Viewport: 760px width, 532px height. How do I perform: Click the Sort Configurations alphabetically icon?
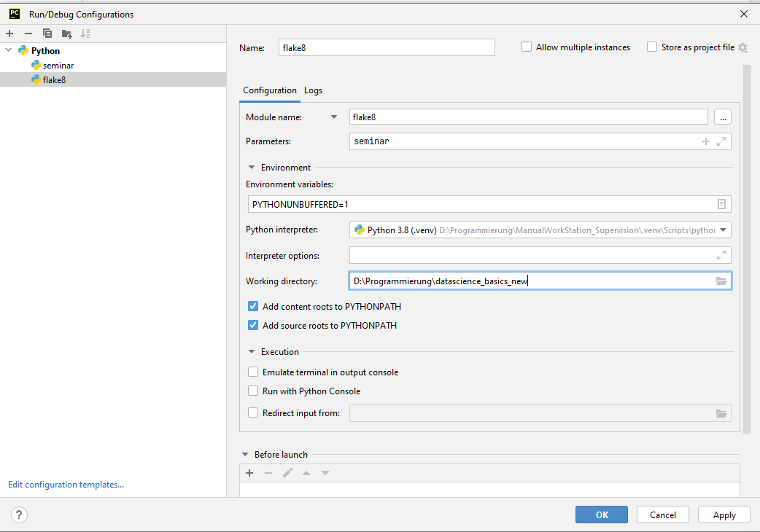pyautogui.click(x=85, y=34)
